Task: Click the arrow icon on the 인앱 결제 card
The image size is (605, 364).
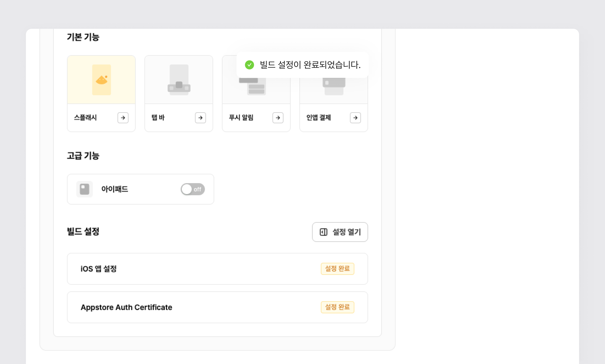Action: (355, 118)
